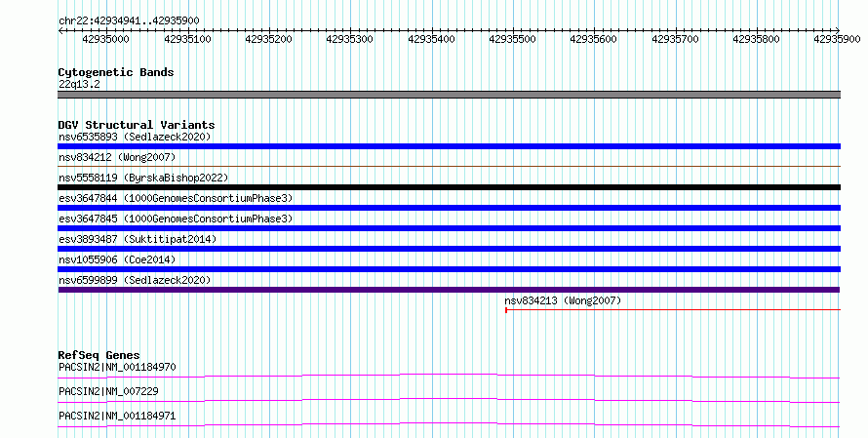
Task: Open variant nsv834212 (Wong2007) label
Action: [117, 157]
